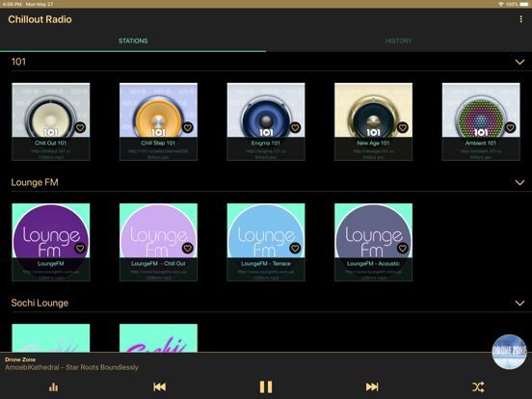The width and height of the screenshot is (532, 399).
Task: Click the 'AmoebiKathedral - Star Roots Boundlessly' track text
Action: tap(71, 367)
